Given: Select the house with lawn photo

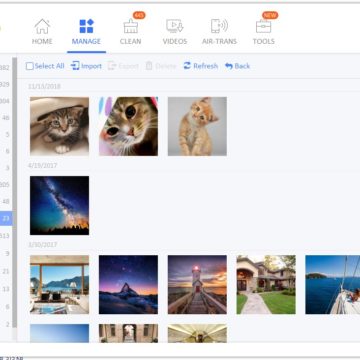Looking at the screenshot, I should [x=266, y=285].
